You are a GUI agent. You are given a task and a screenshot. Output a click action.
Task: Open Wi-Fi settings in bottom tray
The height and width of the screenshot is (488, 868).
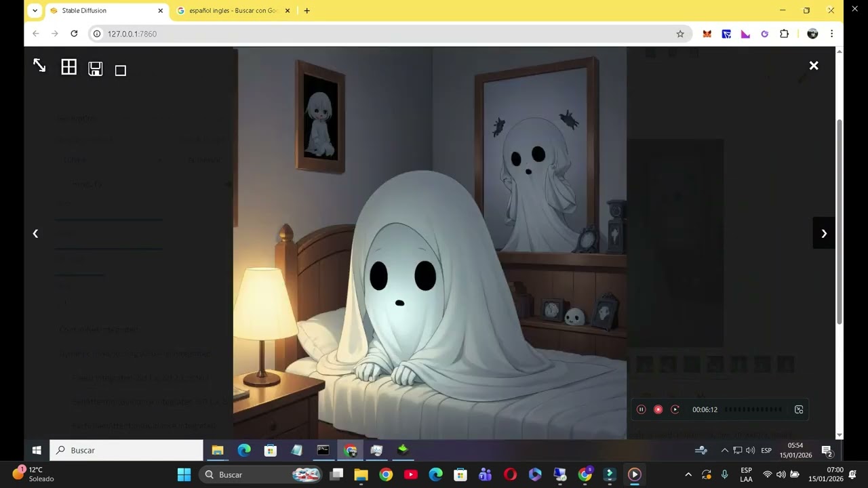tap(768, 474)
